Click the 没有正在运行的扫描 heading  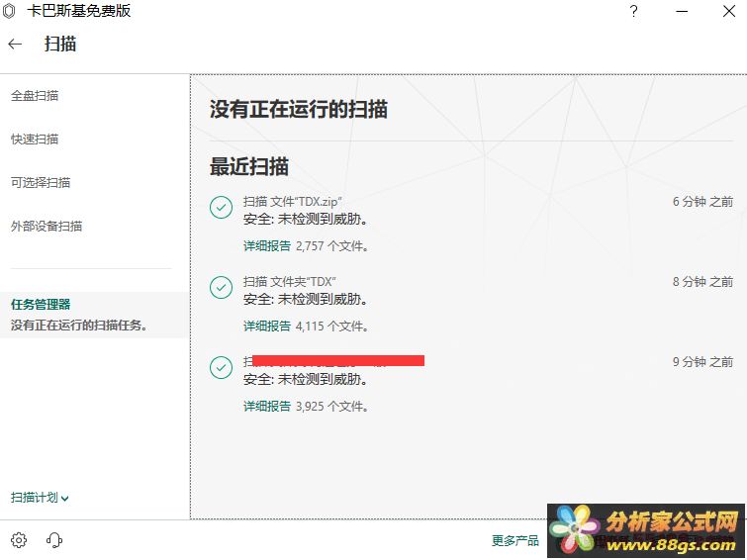click(299, 109)
